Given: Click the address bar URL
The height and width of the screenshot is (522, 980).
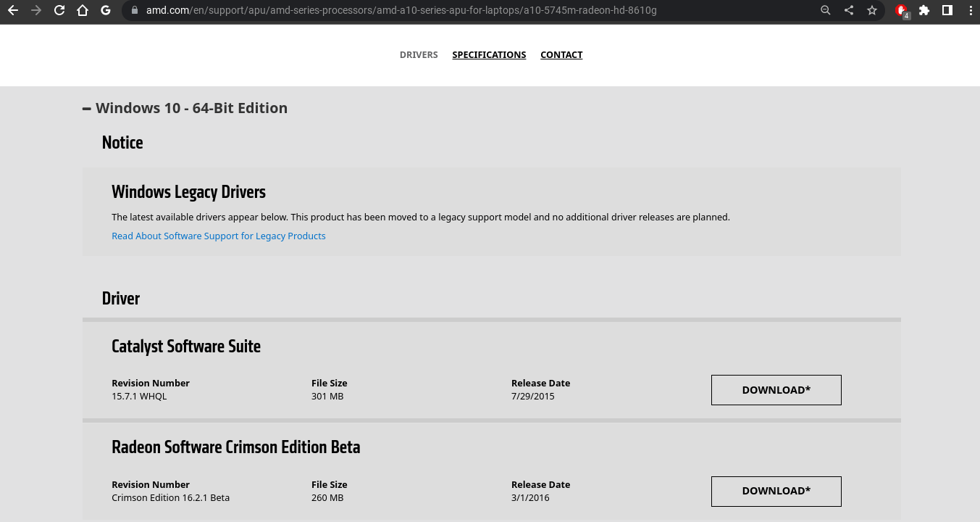Looking at the screenshot, I should click(x=401, y=10).
